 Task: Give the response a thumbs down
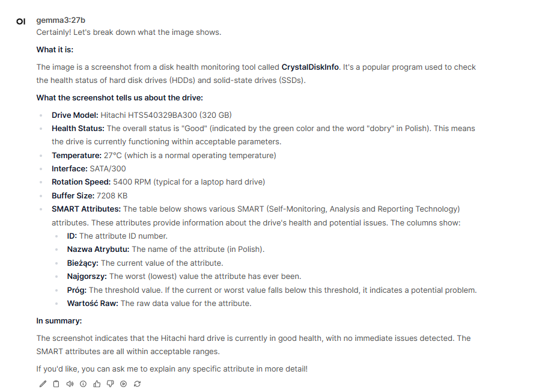pyautogui.click(x=110, y=384)
